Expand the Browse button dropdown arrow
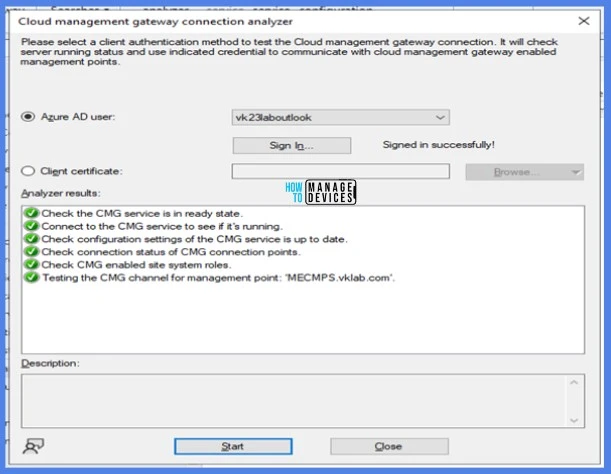 coord(576,172)
